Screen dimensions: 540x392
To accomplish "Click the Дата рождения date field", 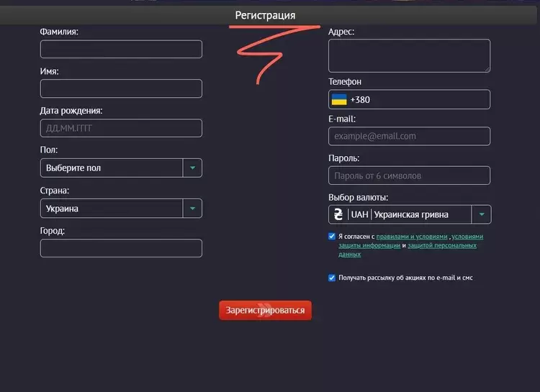I will click(121, 128).
